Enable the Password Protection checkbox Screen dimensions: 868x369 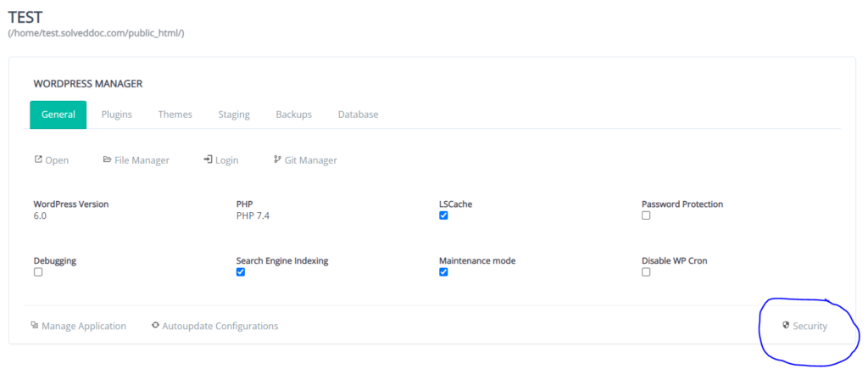646,215
